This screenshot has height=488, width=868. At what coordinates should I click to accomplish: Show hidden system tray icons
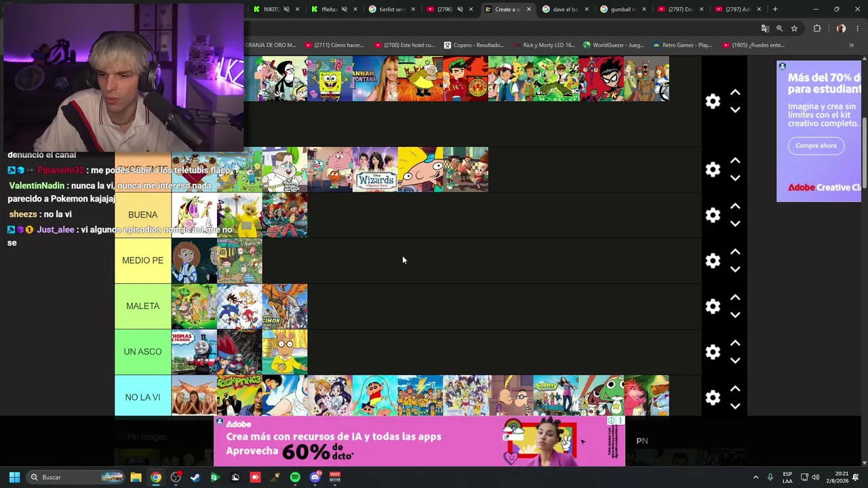(x=755, y=477)
